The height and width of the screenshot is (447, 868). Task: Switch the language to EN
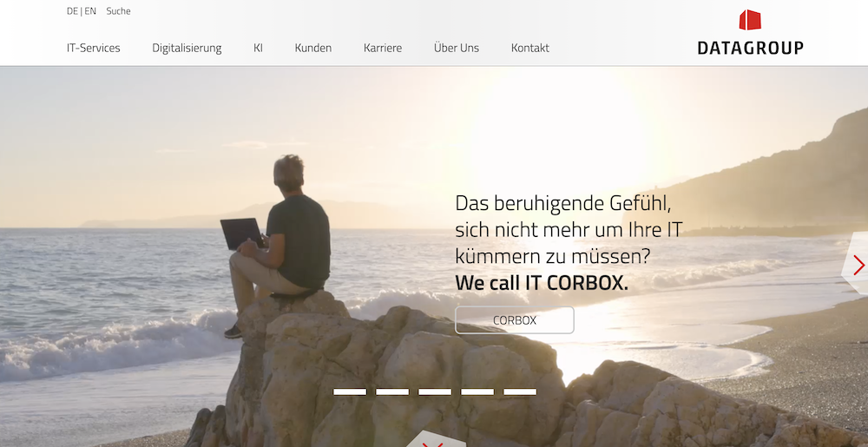(90, 11)
